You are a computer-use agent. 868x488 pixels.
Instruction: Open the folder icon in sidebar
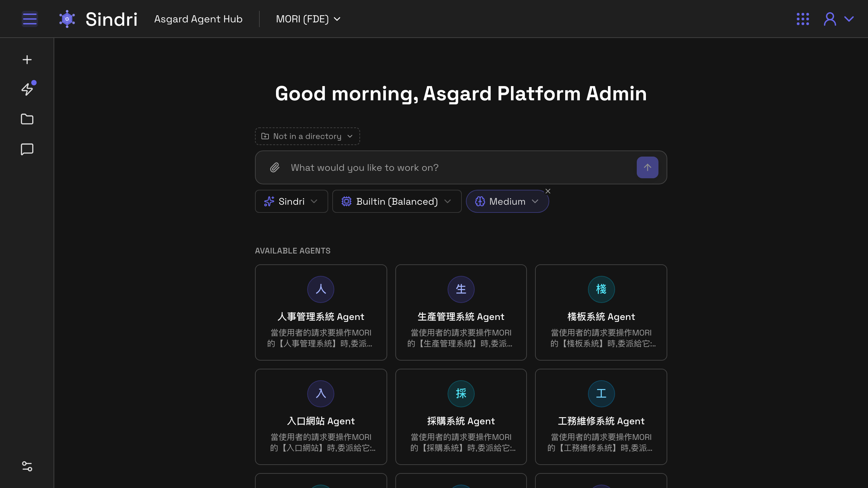[x=27, y=119]
